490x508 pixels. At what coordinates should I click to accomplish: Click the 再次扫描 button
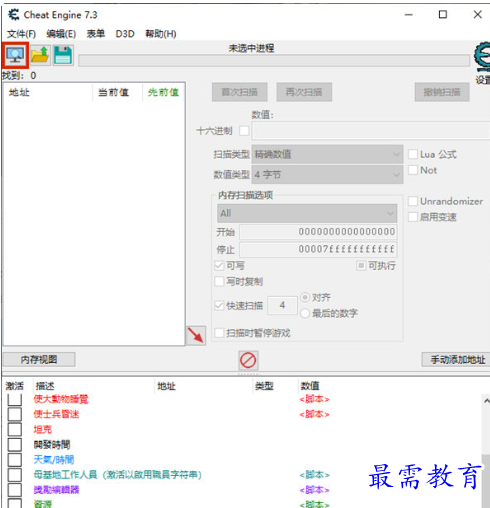click(304, 92)
